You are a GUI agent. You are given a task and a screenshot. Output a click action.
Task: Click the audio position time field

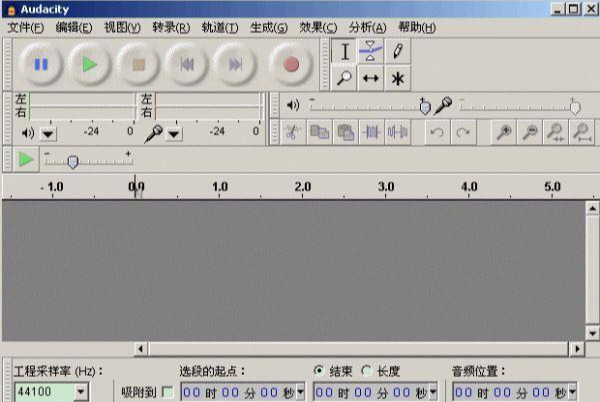pyautogui.click(x=515, y=392)
